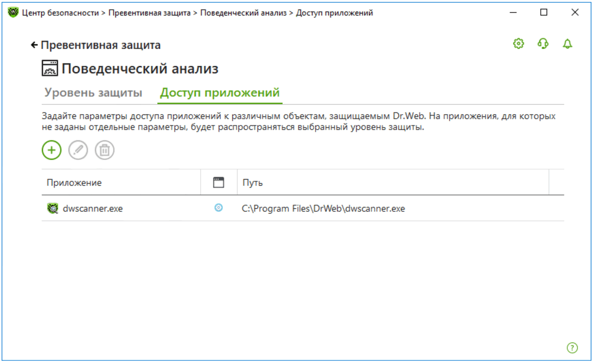Click the help question mark icon

pos(572,348)
